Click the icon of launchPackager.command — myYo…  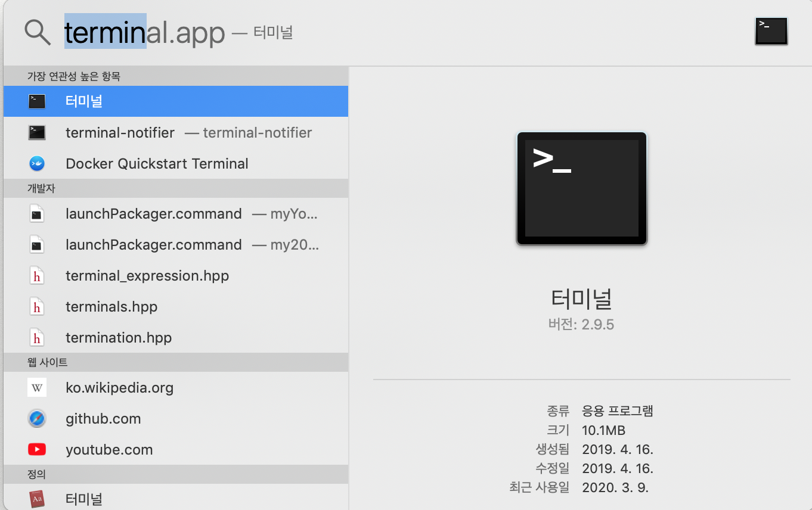click(37, 213)
